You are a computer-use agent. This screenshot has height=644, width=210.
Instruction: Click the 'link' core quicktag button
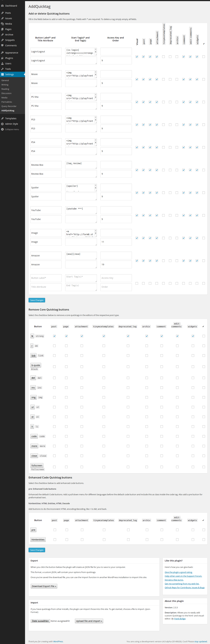click(x=33, y=356)
